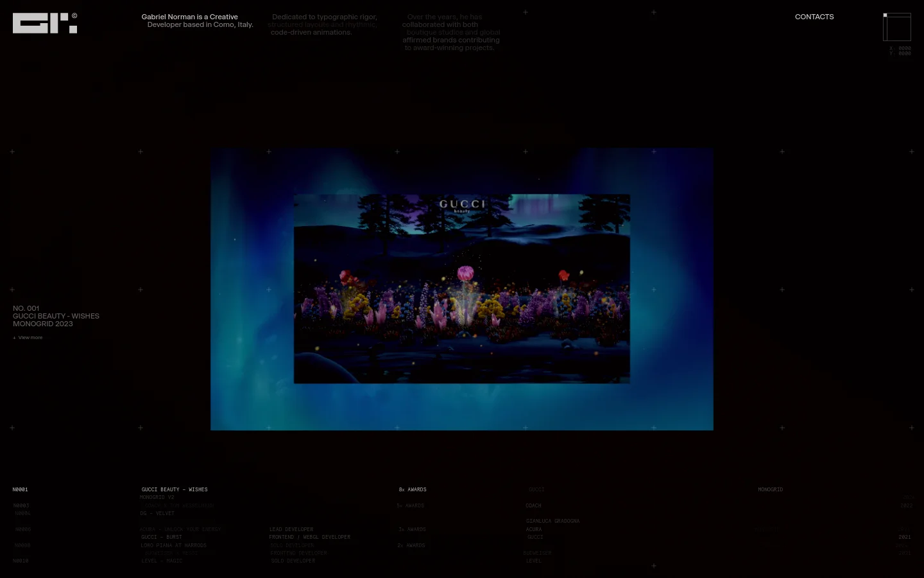Click 'MONOGRID 2023' caption text
The height and width of the screenshot is (578, 924).
[43, 324]
